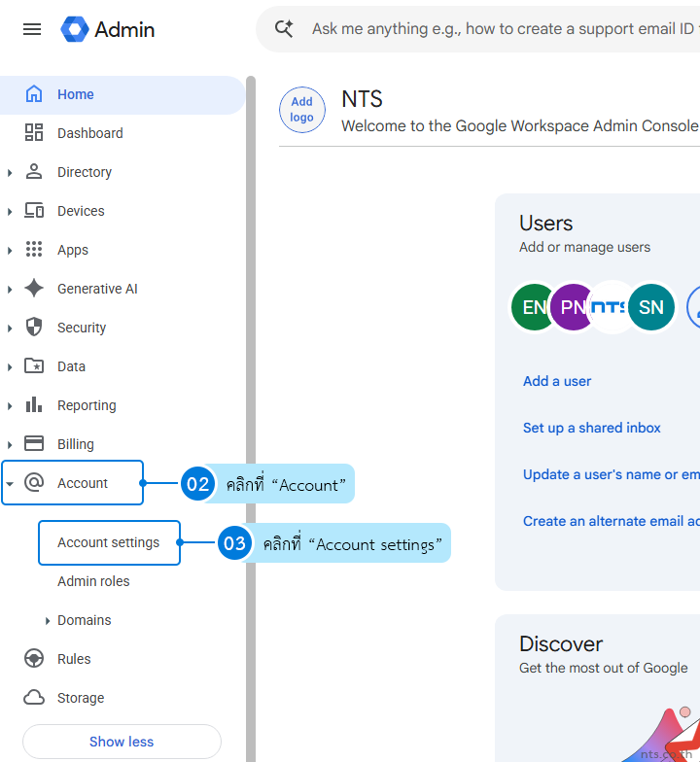The width and height of the screenshot is (700, 762).
Task: Click the Data folder icon
Action: 34,365
